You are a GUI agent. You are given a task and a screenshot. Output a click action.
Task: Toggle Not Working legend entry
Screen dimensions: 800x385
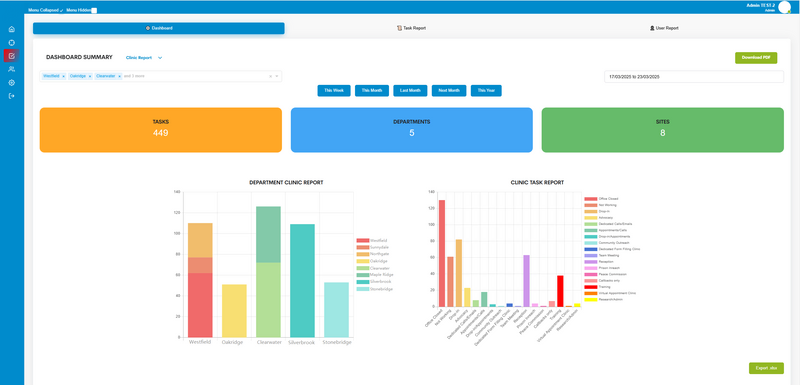pyautogui.click(x=602, y=205)
